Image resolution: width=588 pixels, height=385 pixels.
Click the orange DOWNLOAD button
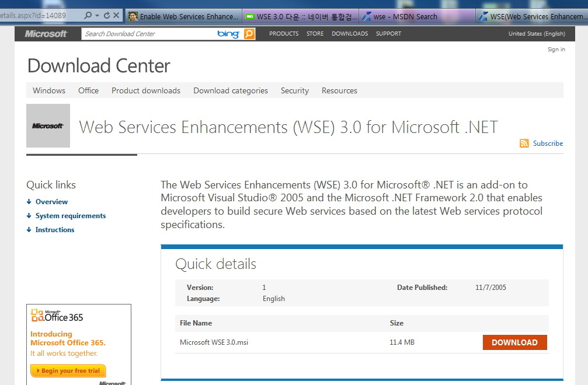click(x=514, y=342)
